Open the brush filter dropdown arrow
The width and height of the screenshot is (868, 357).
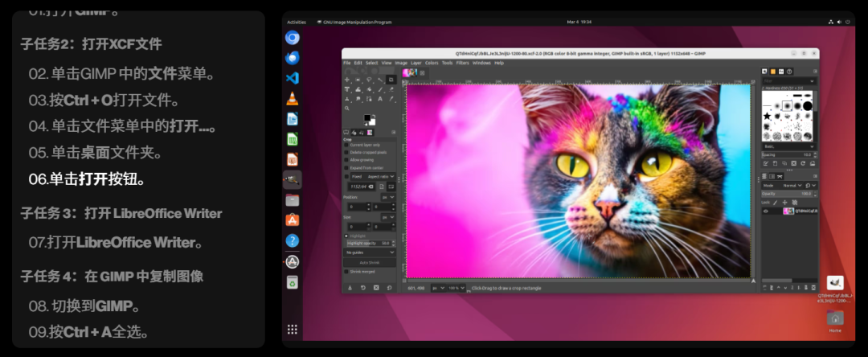click(812, 81)
